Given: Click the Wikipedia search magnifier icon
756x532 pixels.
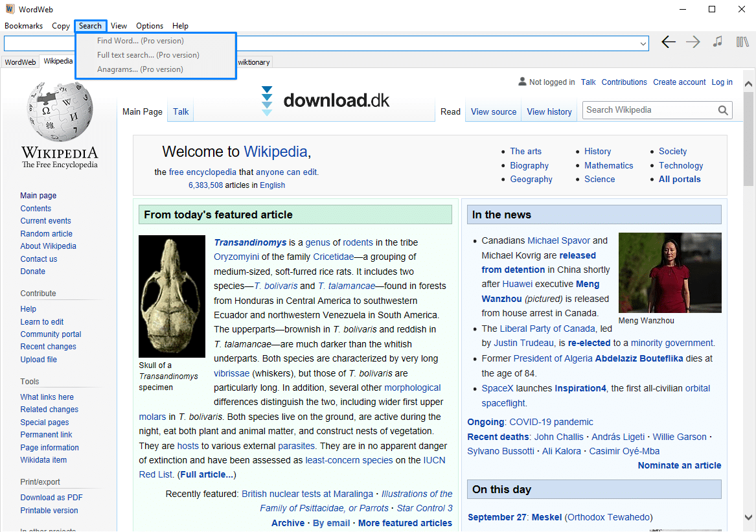Looking at the screenshot, I should (723, 110).
